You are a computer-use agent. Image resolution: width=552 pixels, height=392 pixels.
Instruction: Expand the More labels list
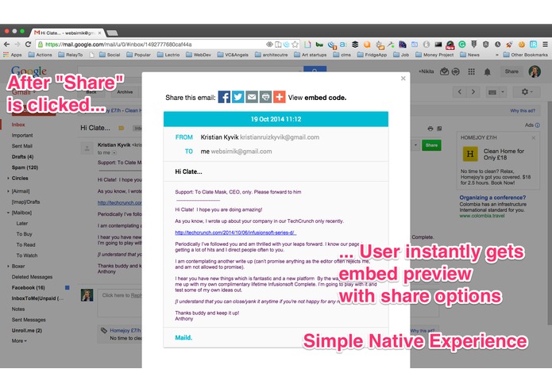(x=19, y=341)
